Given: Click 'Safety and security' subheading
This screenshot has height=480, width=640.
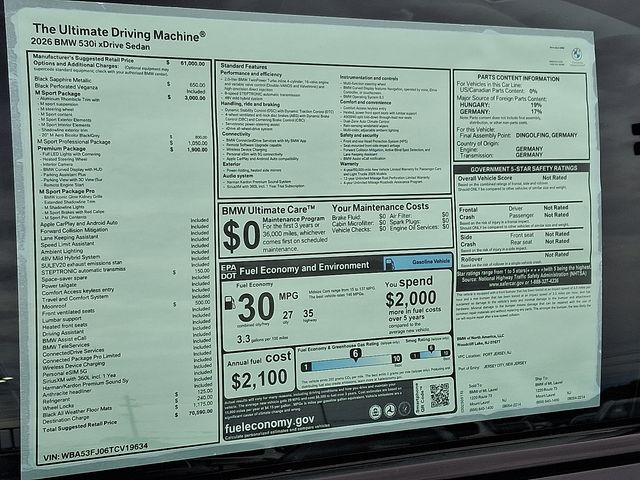Looking at the screenshot, I should [360, 135].
